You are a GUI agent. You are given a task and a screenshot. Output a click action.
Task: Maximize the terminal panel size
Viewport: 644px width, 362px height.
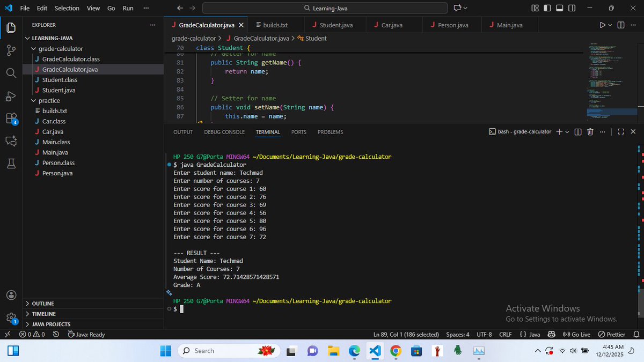621,132
